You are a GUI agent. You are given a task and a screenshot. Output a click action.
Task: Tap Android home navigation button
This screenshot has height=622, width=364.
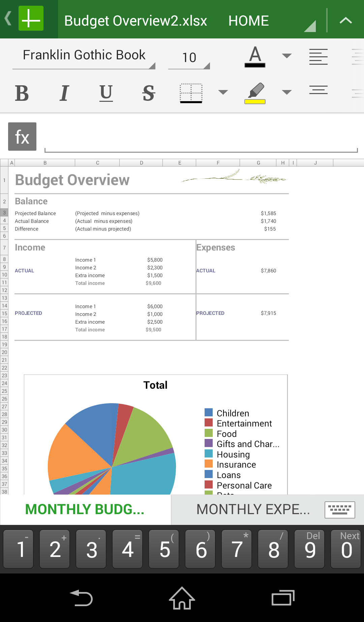(x=182, y=598)
